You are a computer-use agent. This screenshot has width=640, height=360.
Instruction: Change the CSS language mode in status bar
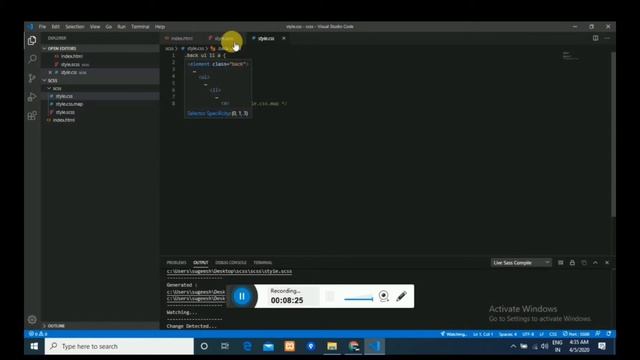coord(553,334)
